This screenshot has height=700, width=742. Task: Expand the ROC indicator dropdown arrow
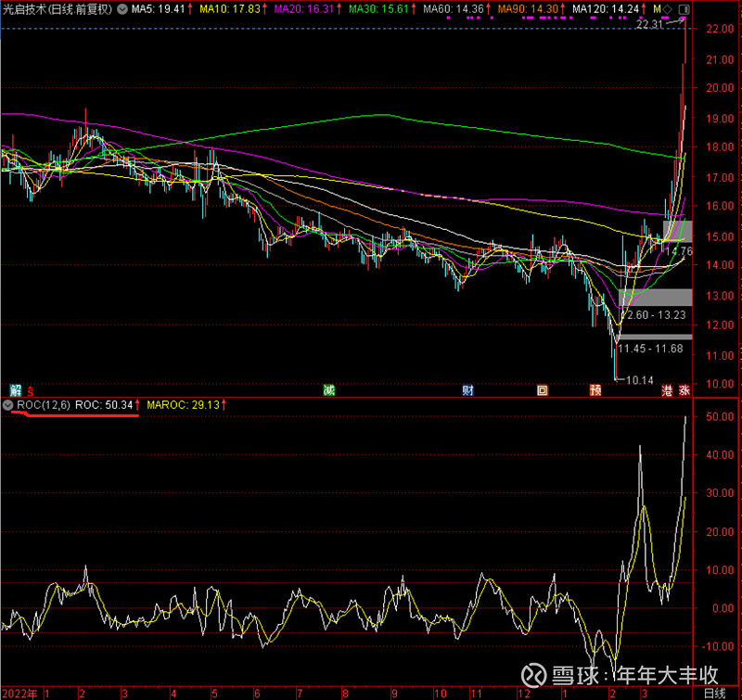[x=7, y=405]
